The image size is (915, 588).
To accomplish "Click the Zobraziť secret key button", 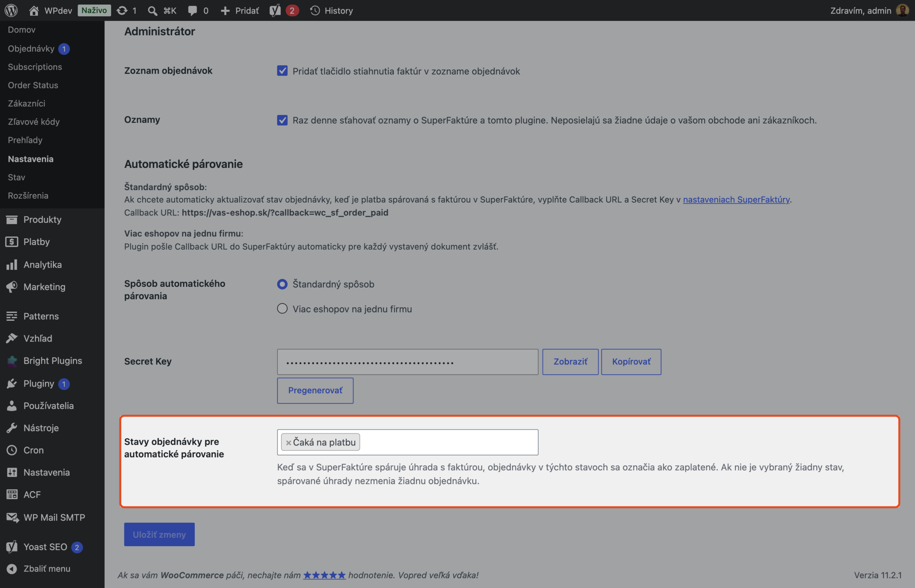I will [x=570, y=362].
